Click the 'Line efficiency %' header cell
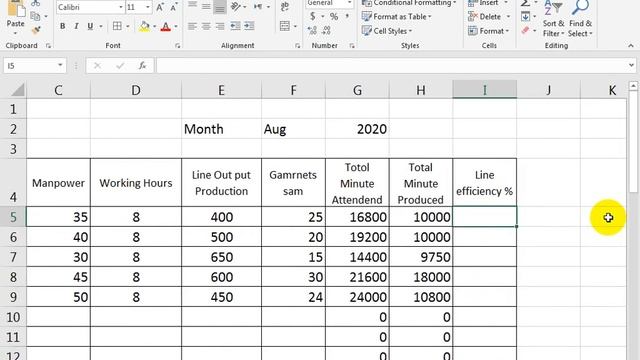 484,182
